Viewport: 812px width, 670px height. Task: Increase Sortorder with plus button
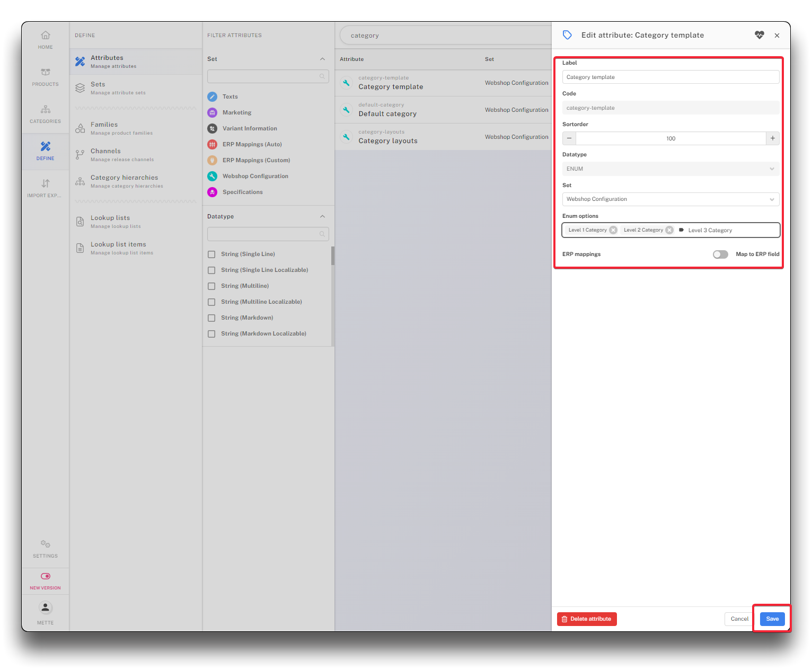click(x=773, y=138)
